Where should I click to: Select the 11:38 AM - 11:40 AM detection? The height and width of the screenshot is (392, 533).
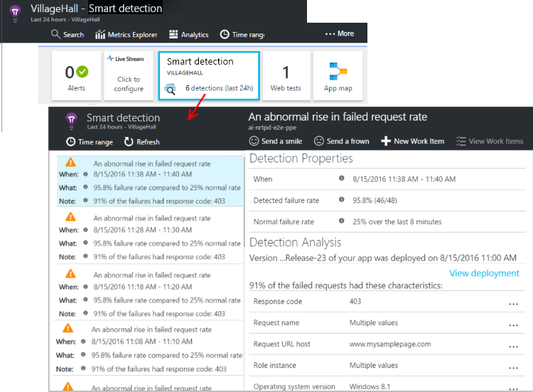[x=150, y=181]
